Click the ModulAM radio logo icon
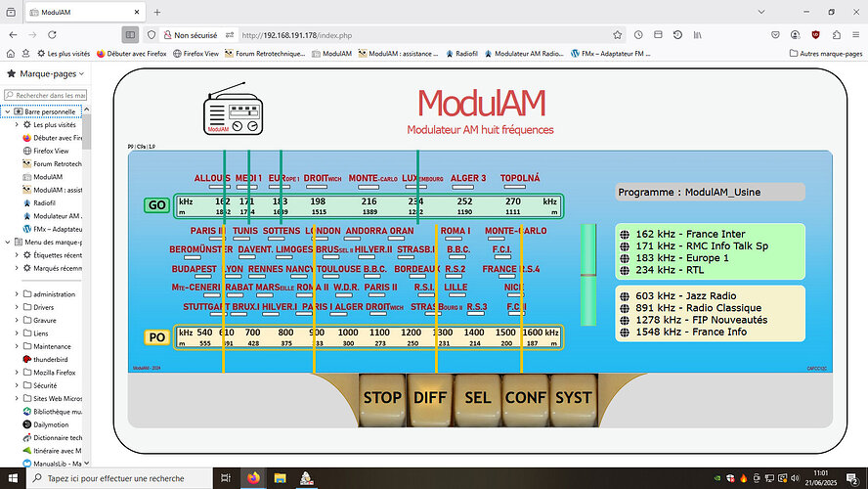Image resolution: width=868 pixels, height=489 pixels. click(x=233, y=110)
